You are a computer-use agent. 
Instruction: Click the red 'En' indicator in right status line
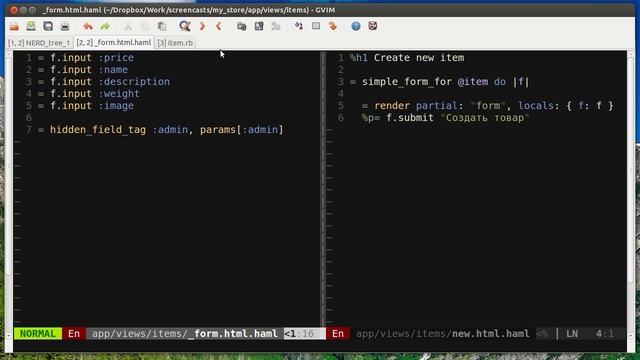pyautogui.click(x=338, y=334)
